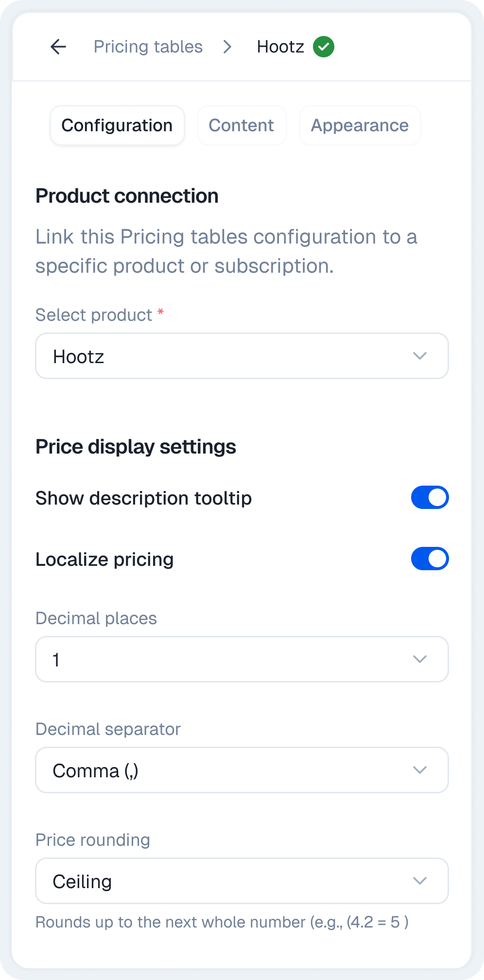Disable the Show description tooltip toggle
The image size is (484, 980).
coord(430,497)
